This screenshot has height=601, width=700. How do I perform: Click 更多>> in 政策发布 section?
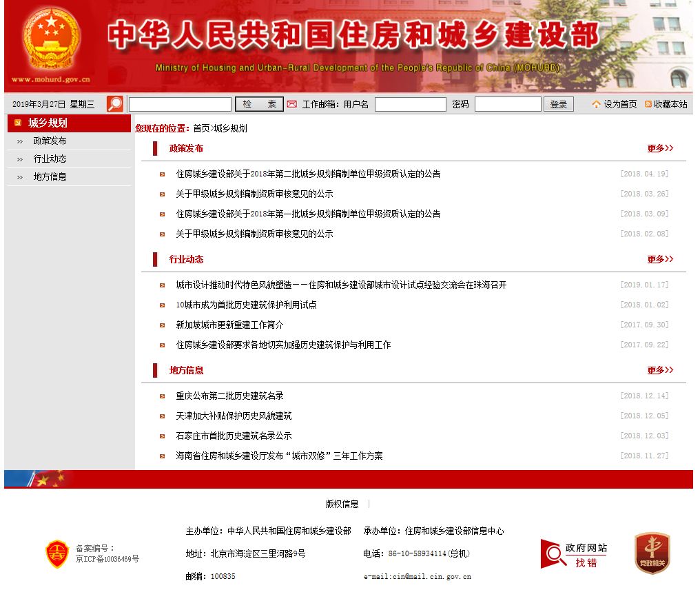point(660,148)
